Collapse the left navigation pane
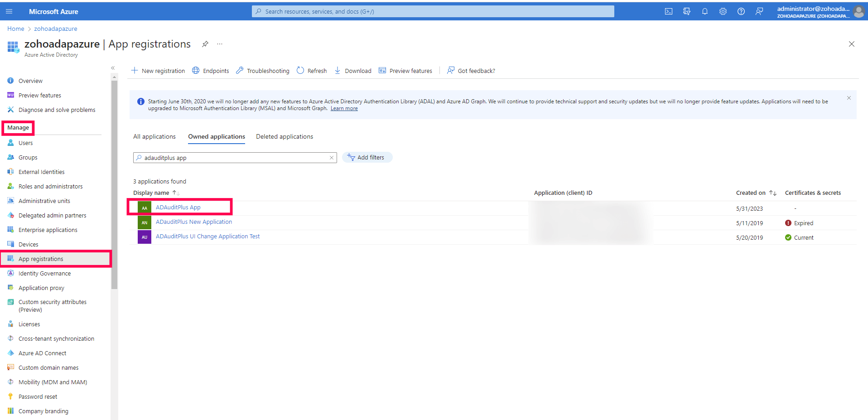 tap(113, 68)
